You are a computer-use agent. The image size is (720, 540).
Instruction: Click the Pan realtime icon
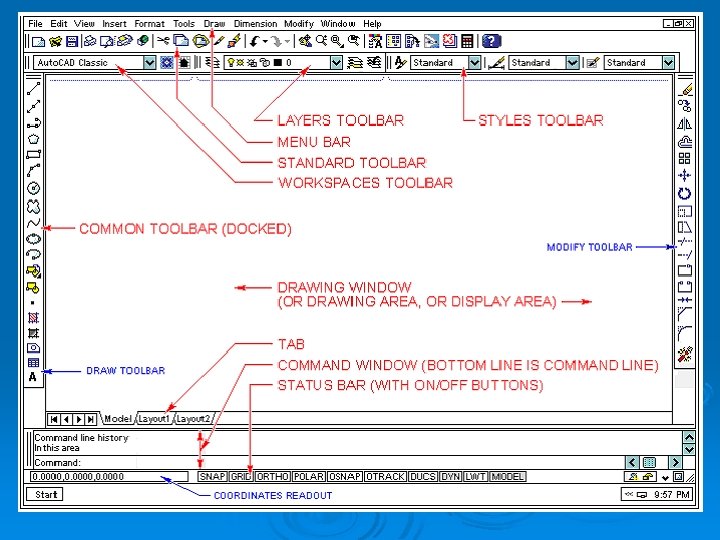coord(304,41)
